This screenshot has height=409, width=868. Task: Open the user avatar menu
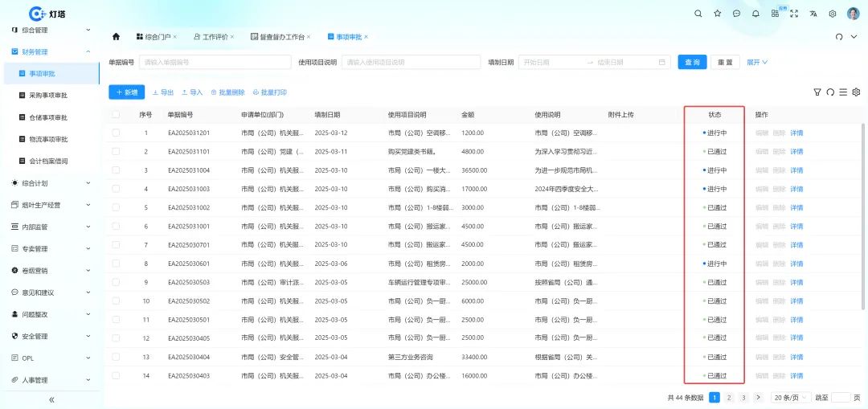click(x=853, y=14)
